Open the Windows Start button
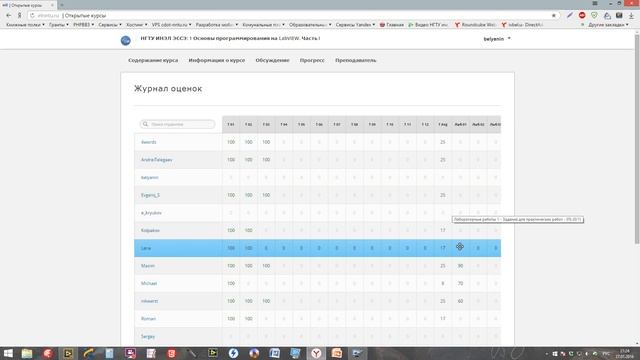Viewport: 640px width, 360px height. [8, 353]
